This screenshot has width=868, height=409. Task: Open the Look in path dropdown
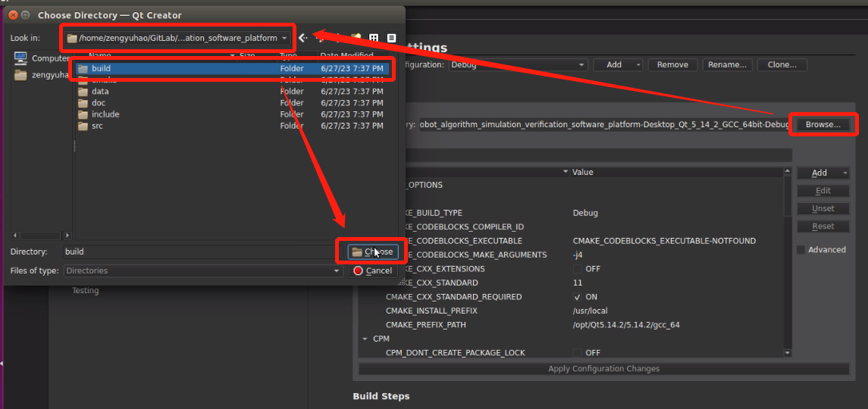tap(284, 38)
